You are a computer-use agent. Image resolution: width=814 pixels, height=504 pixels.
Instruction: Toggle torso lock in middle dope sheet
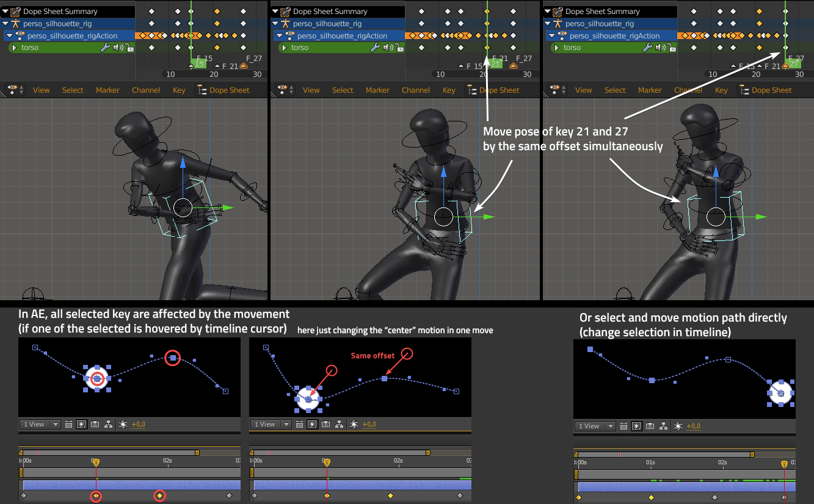399,48
